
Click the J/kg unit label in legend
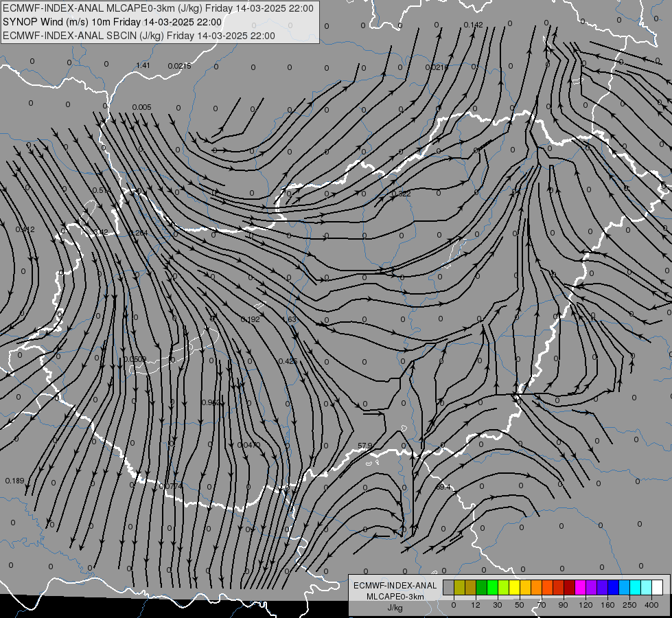(x=395, y=608)
